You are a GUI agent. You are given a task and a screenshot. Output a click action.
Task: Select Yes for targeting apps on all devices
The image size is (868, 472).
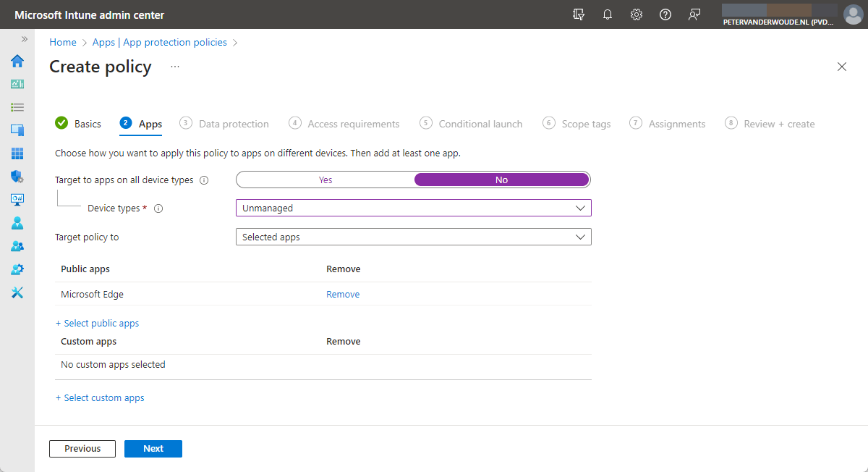[x=325, y=180]
